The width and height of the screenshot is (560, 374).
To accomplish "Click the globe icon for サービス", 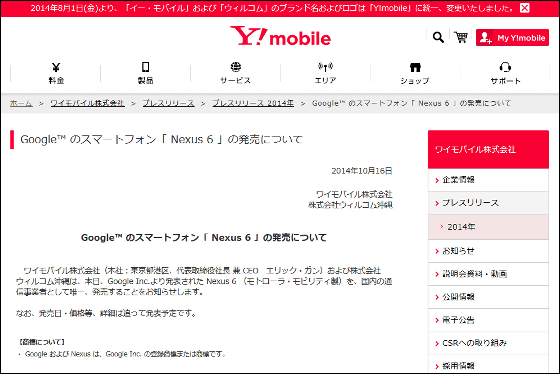I will [235, 67].
